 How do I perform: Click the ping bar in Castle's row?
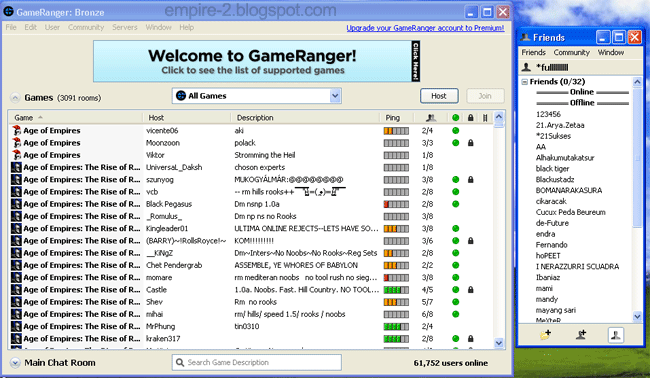[396, 290]
